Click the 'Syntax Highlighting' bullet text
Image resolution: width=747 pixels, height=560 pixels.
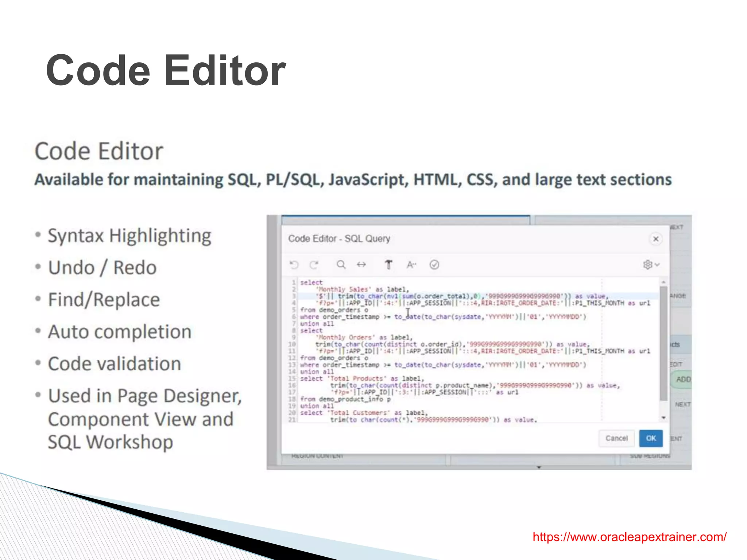(x=129, y=236)
